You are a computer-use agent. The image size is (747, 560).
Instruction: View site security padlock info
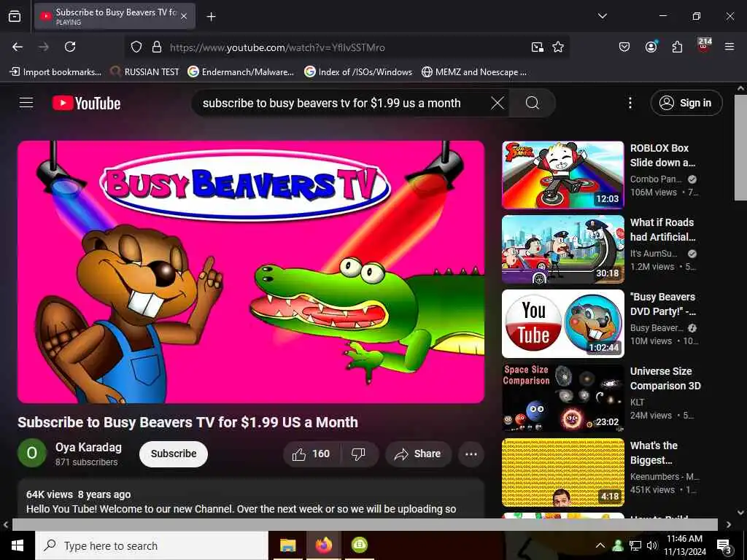(x=156, y=47)
